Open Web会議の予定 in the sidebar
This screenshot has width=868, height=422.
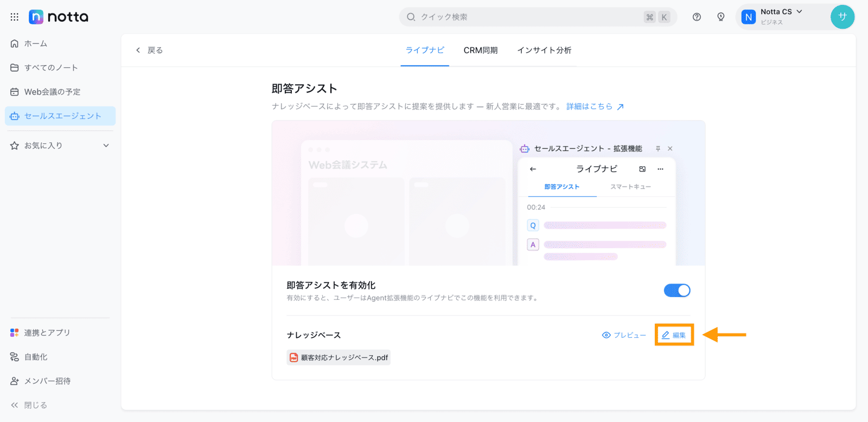tap(60, 92)
